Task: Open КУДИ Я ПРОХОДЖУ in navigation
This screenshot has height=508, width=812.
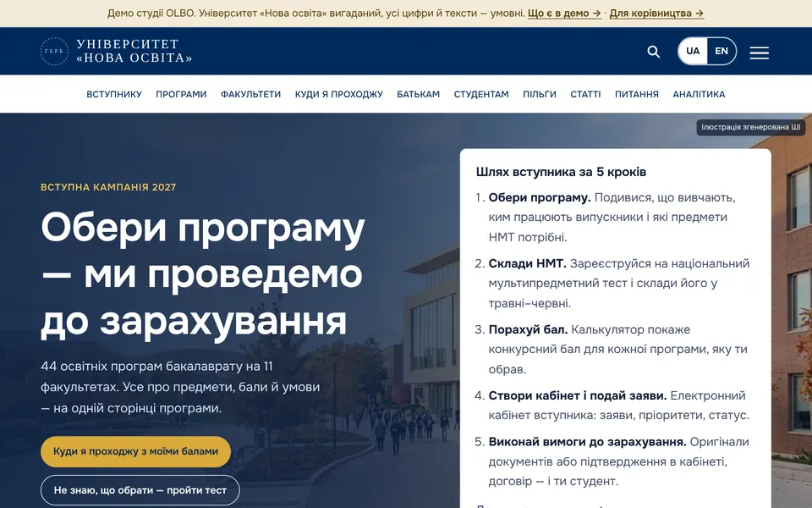Action: point(338,94)
